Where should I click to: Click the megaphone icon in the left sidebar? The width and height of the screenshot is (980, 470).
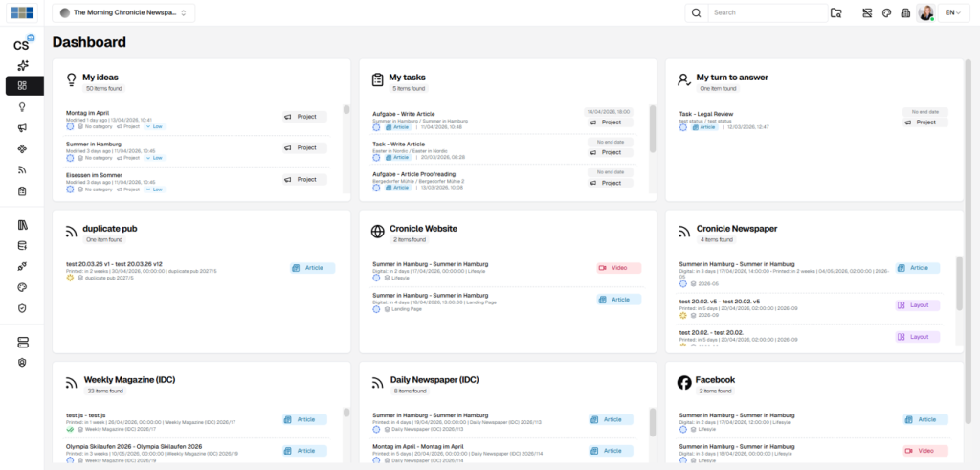tap(22, 127)
